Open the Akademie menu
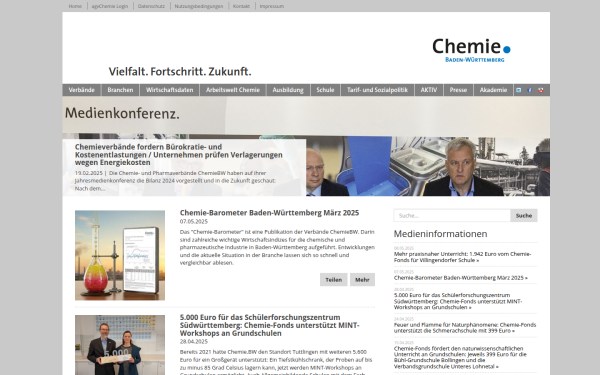Screen dimensions: 600x375 [x=493, y=90]
